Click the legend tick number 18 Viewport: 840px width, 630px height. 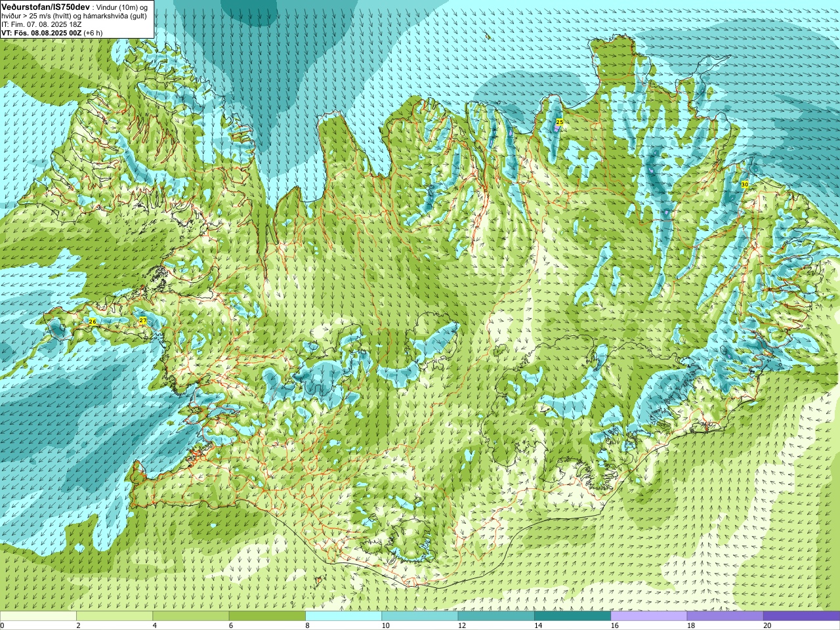coord(691,625)
